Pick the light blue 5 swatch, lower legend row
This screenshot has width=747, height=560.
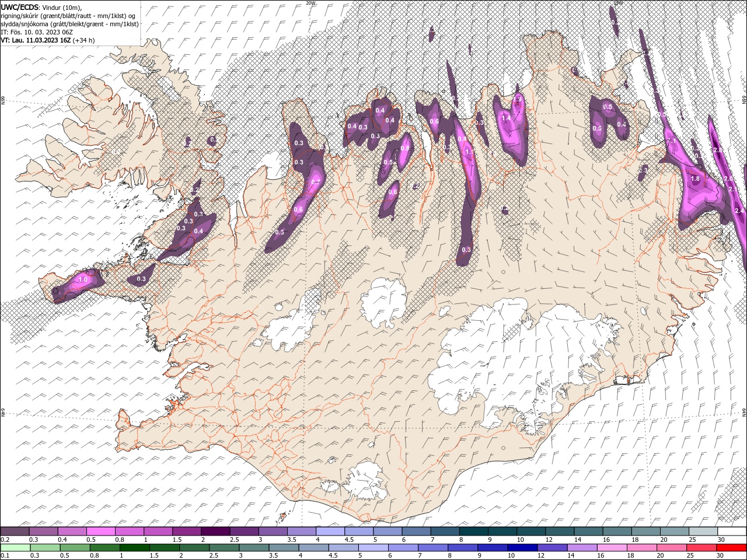pyautogui.click(x=373, y=548)
